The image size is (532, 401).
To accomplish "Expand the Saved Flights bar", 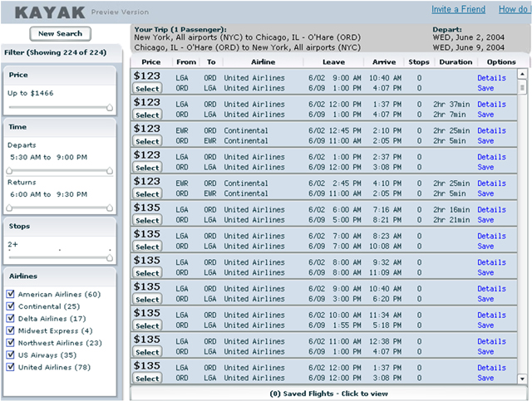I will pos(329,394).
